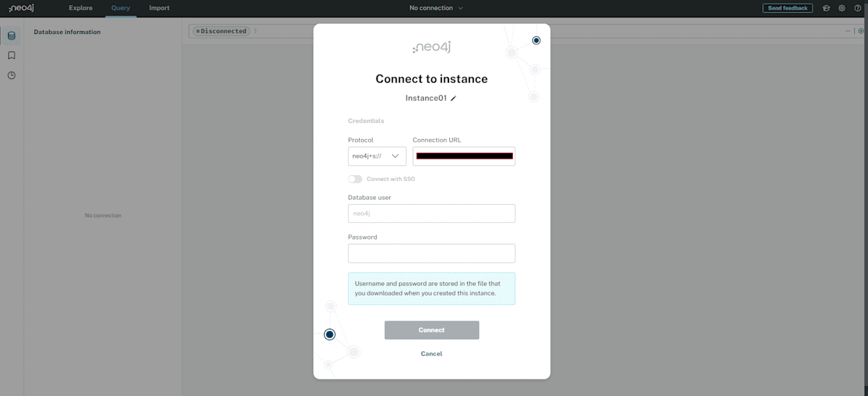Switch to the Query tab
This screenshot has height=396, width=868.
tap(121, 8)
